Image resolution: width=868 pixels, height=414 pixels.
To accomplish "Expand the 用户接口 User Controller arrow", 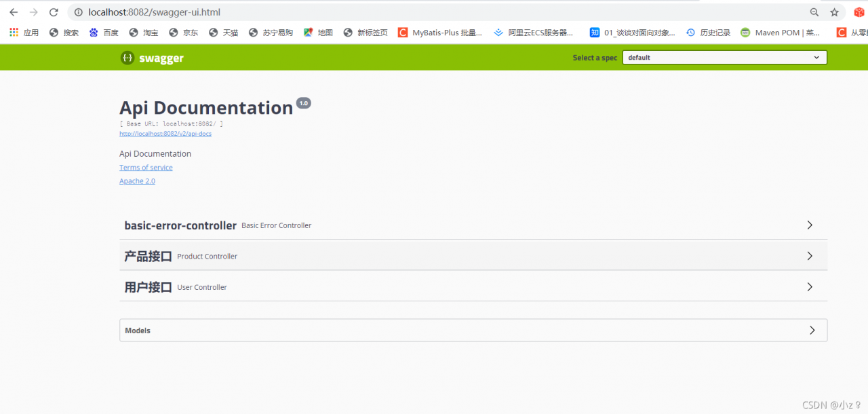I will 810,287.
